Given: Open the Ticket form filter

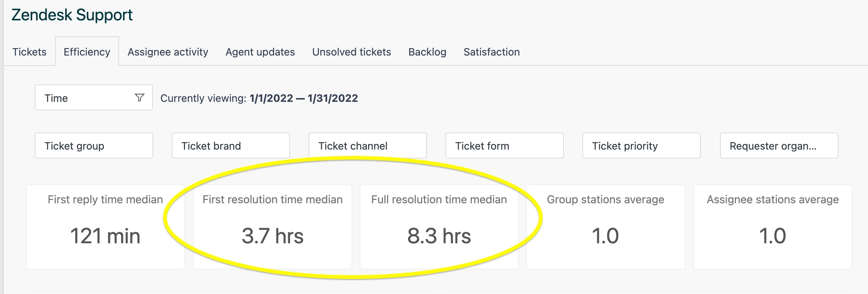Looking at the screenshot, I should pos(505,146).
